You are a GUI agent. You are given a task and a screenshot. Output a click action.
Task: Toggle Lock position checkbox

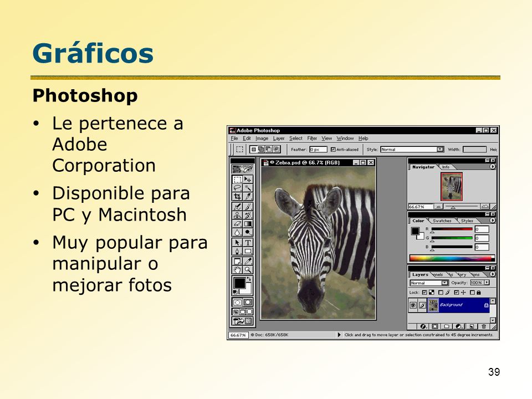pyautogui.click(x=457, y=293)
